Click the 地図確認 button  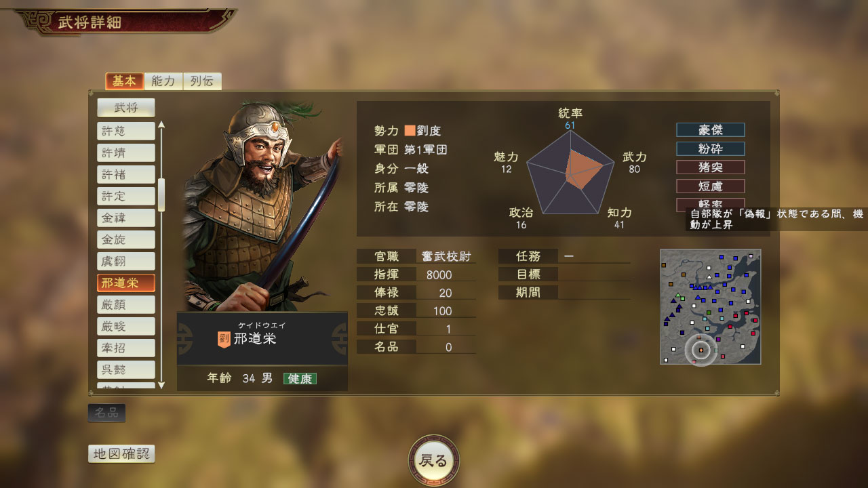(121, 454)
